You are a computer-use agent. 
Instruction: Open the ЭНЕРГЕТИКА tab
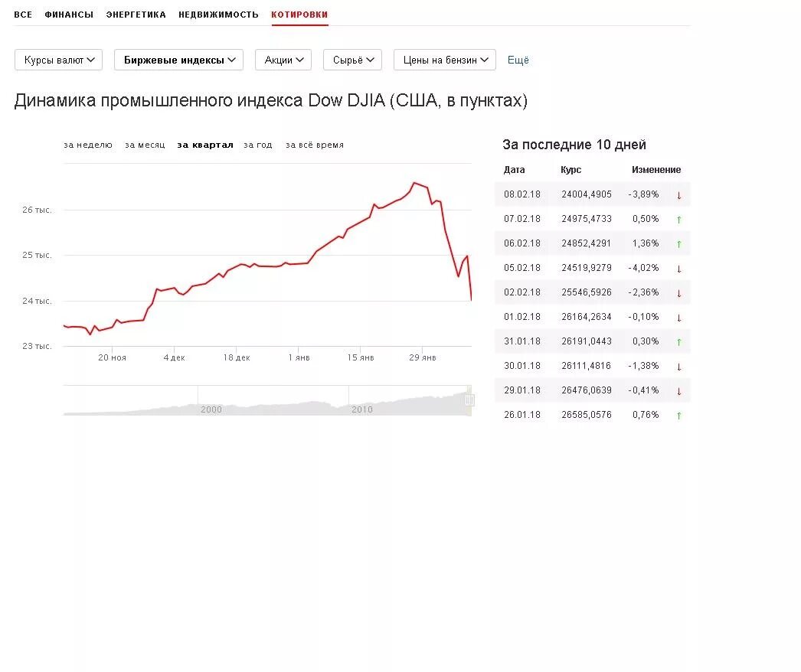coord(136,15)
